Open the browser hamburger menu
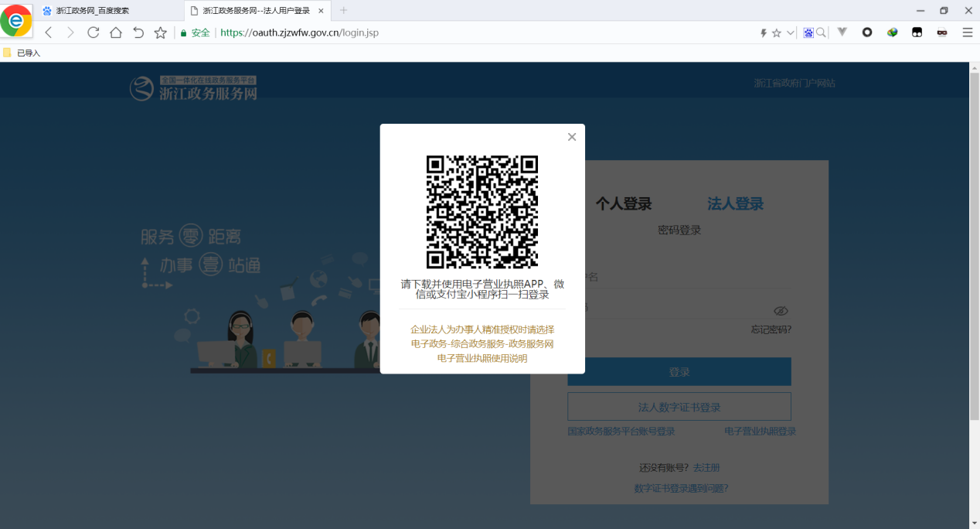The height and width of the screenshot is (529, 980). coord(967,32)
